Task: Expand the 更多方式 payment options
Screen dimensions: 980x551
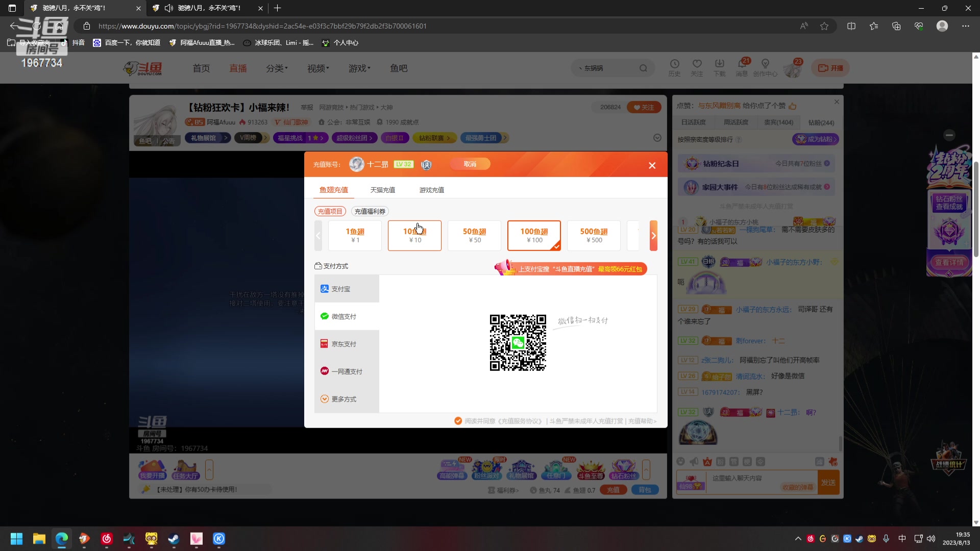Action: pyautogui.click(x=344, y=399)
